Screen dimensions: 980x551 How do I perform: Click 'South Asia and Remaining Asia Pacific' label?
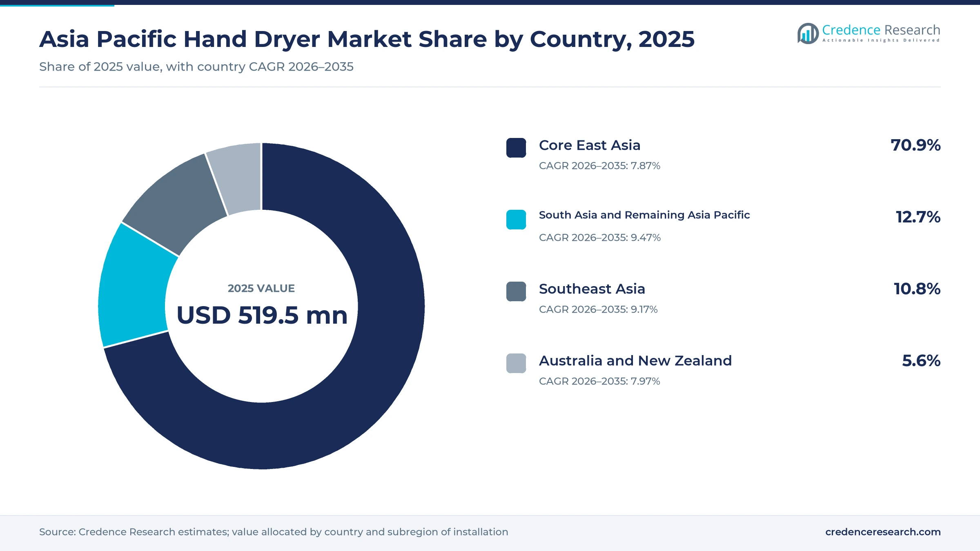(644, 215)
